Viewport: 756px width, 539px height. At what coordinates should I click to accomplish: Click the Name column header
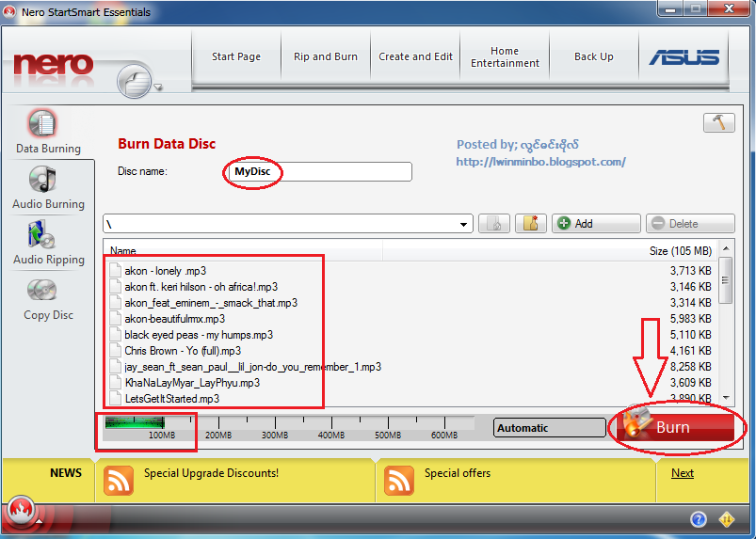click(243, 250)
